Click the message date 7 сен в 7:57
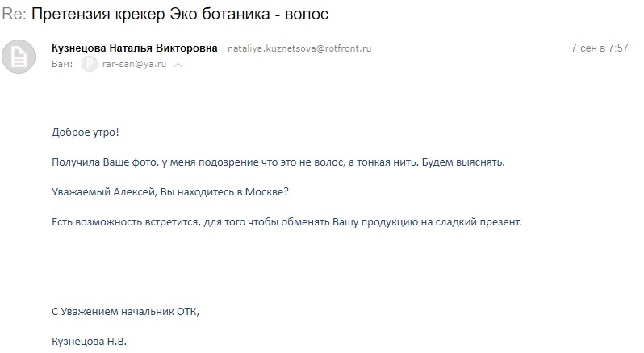Screen dimensions: 644x353 pyautogui.click(x=599, y=48)
